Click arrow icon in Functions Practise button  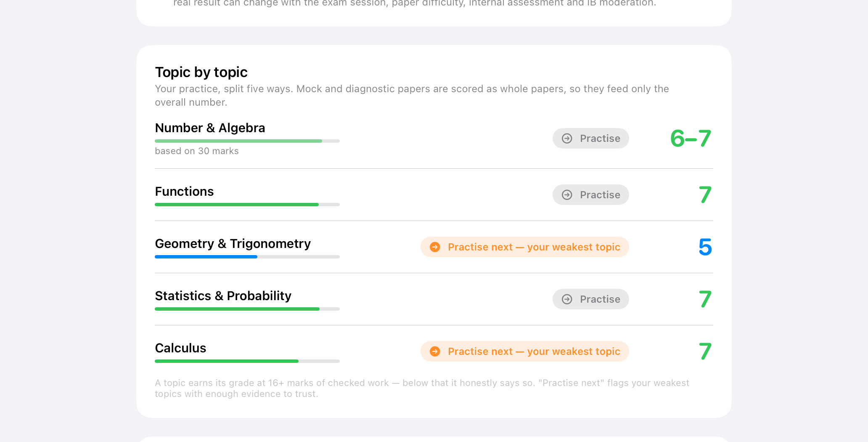coord(567,195)
